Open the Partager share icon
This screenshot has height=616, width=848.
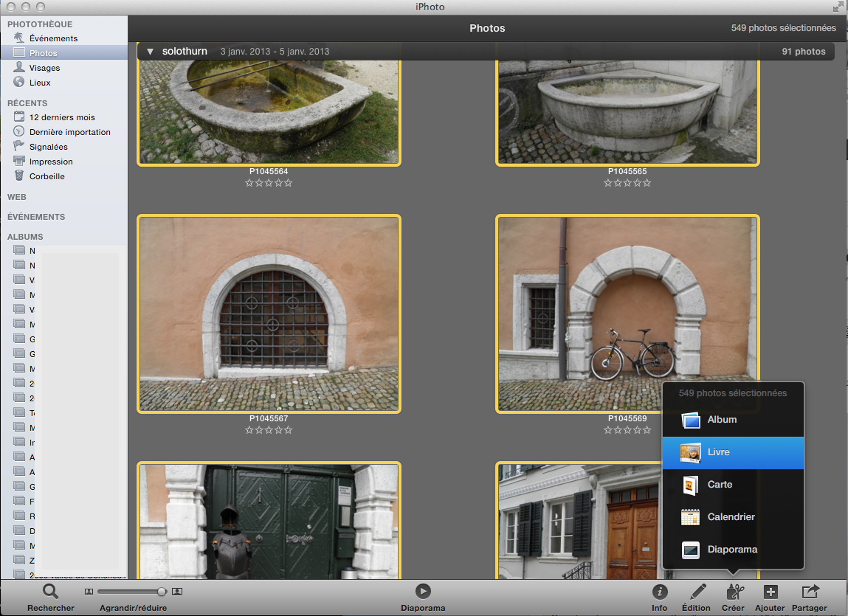pyautogui.click(x=810, y=592)
